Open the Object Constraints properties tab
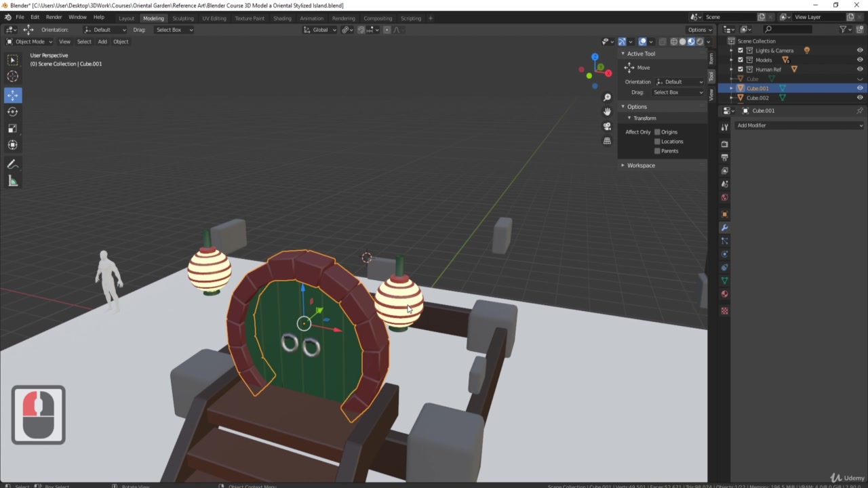The width and height of the screenshot is (868, 488). coord(725,268)
